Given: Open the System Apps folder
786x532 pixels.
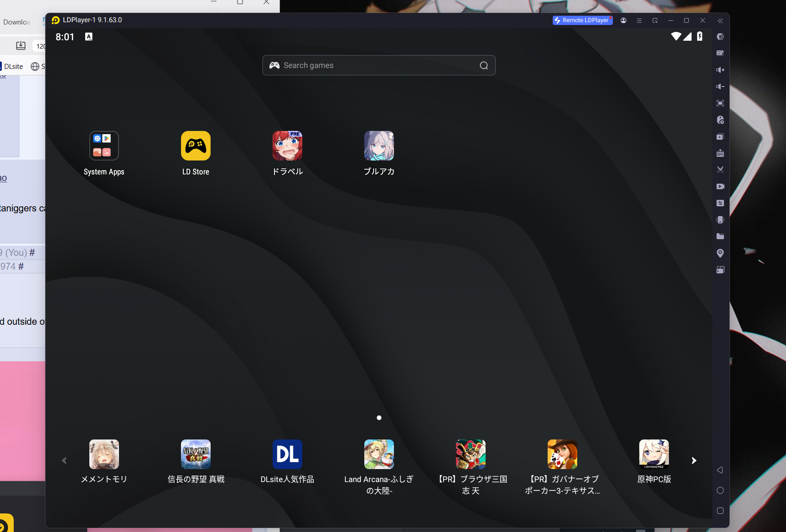Looking at the screenshot, I should [x=104, y=146].
